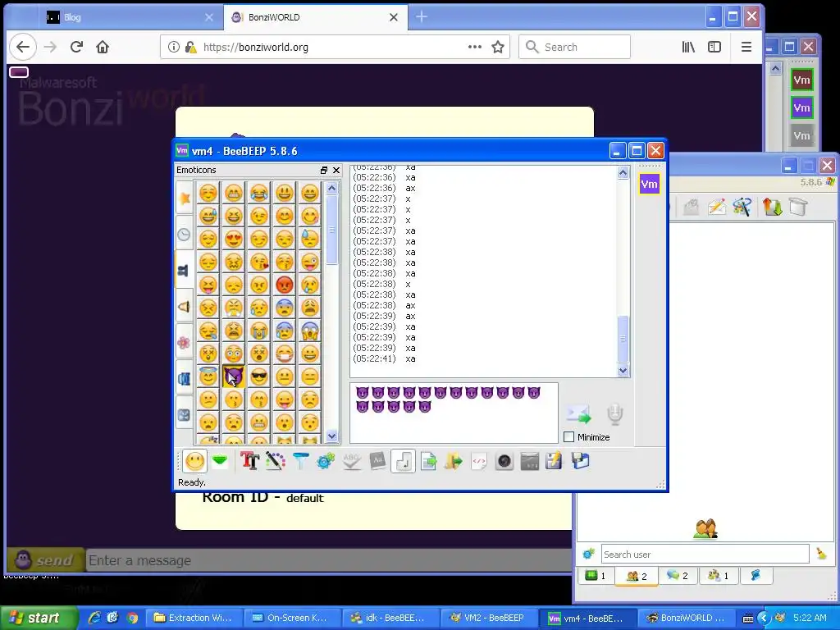The image size is (840, 630).
Task: Click the gear icon beside Search user
Action: click(x=588, y=554)
